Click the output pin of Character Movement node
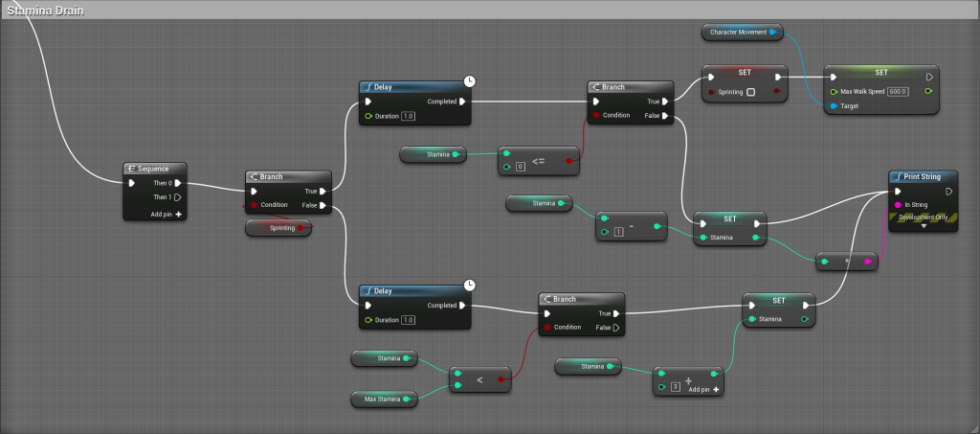This screenshot has width=980, height=434. (772, 33)
